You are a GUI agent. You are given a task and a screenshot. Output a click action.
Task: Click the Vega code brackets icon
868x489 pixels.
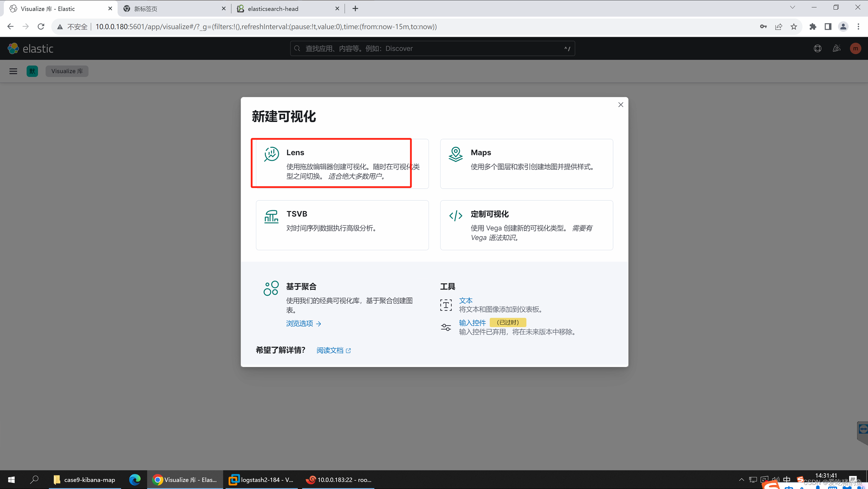[455, 216]
